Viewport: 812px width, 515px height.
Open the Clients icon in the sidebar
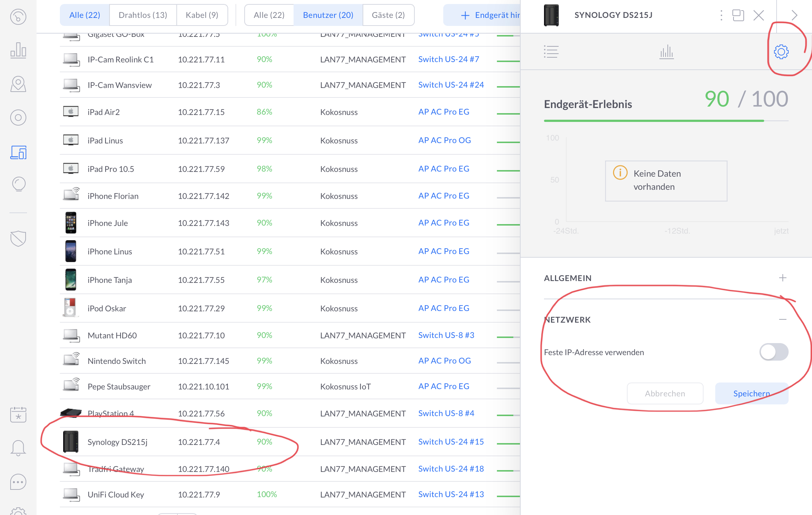pos(18,152)
